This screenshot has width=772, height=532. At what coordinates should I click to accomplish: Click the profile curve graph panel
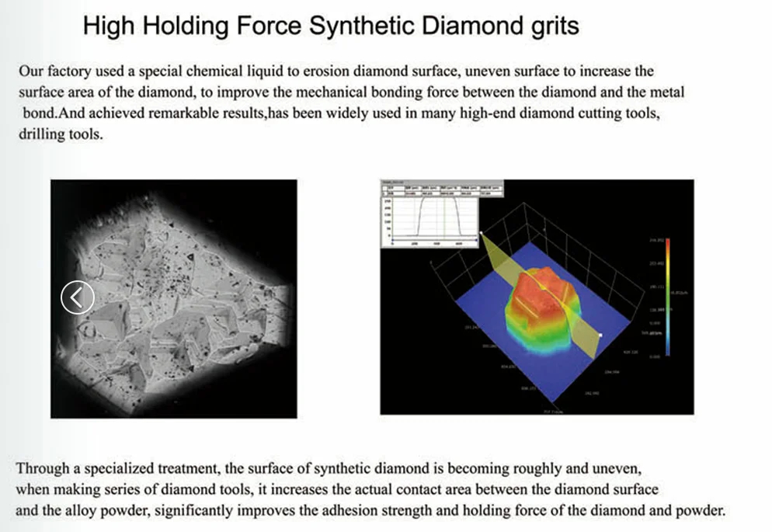(x=431, y=217)
